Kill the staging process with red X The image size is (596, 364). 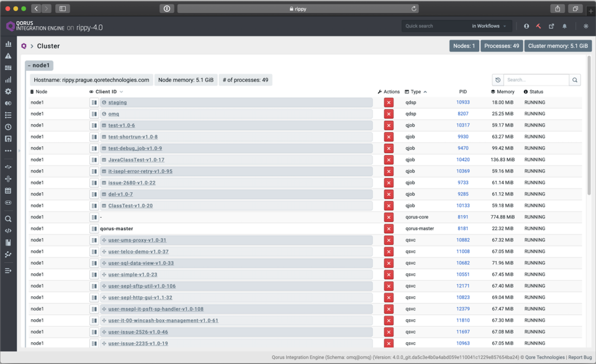coord(389,102)
